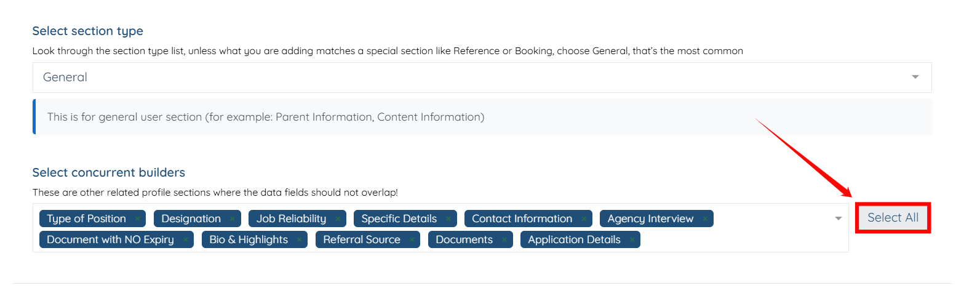
Task: Remove the Agency Interview tag
Action: (x=705, y=219)
